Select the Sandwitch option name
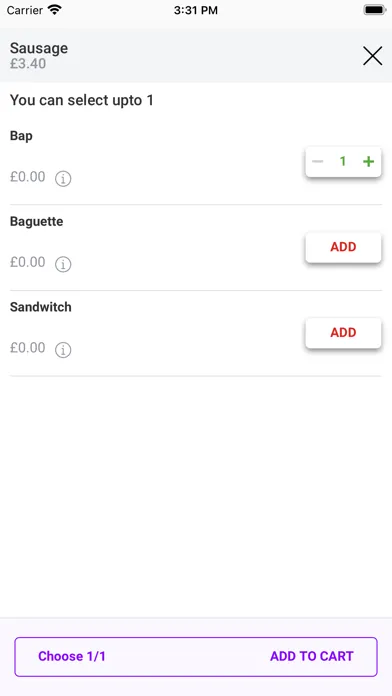 pyautogui.click(x=40, y=307)
